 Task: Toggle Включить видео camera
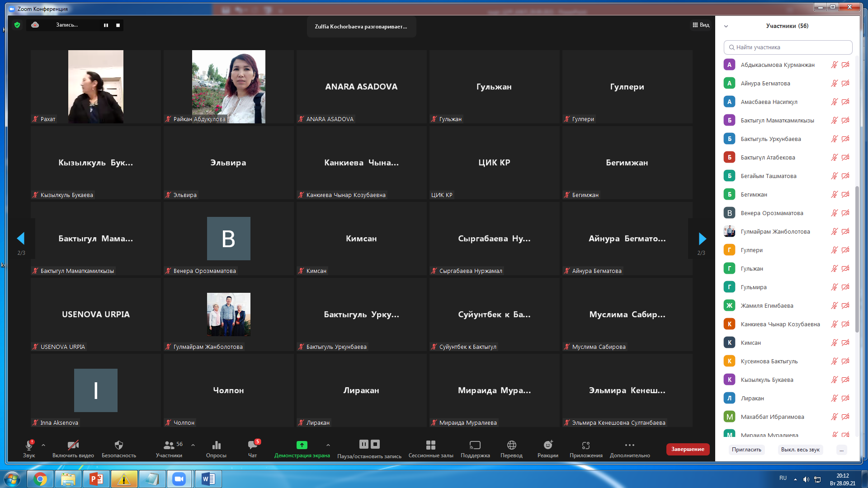(73, 446)
